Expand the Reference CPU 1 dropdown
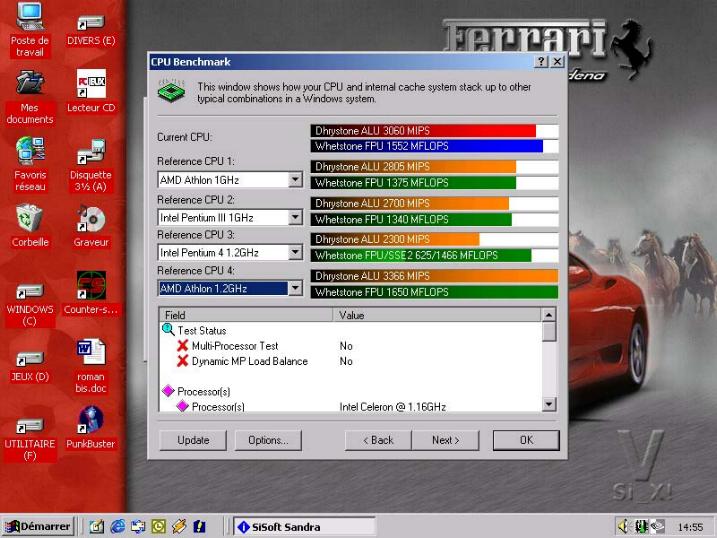Image resolution: width=717 pixels, height=538 pixels. (x=295, y=180)
